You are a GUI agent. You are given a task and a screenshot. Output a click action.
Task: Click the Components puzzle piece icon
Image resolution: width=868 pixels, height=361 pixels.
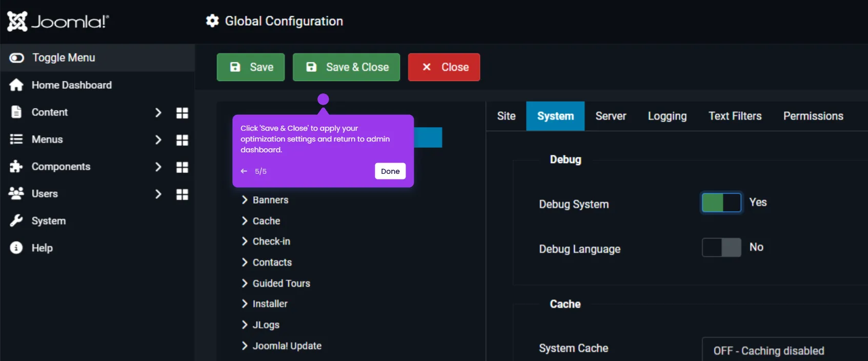pos(16,167)
